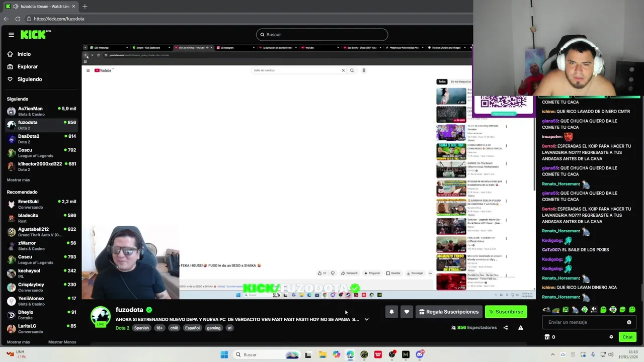Expand recommended list Mostrar más at bottom
This screenshot has height=362, width=644.
[18, 342]
